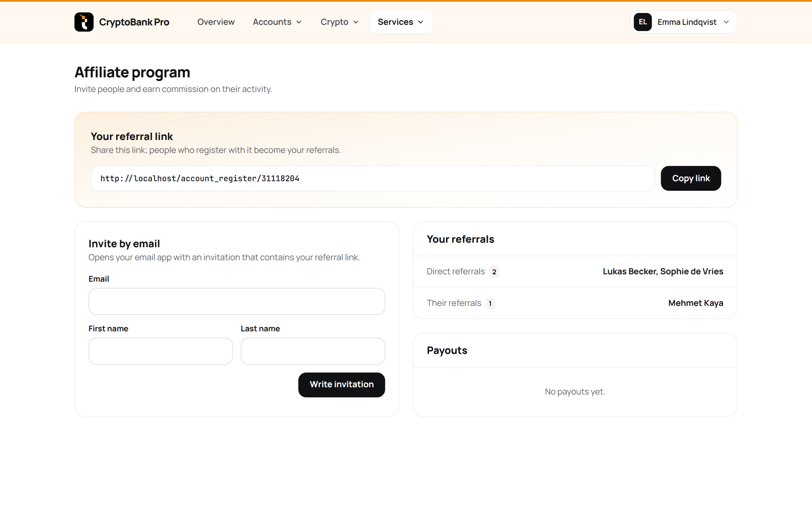The image size is (812, 508).
Task: Focus the Last name input field
Action: (313, 351)
